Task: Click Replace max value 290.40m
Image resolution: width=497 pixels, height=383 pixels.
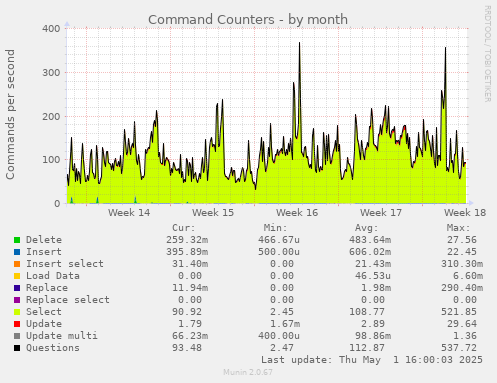Action: pos(462,288)
